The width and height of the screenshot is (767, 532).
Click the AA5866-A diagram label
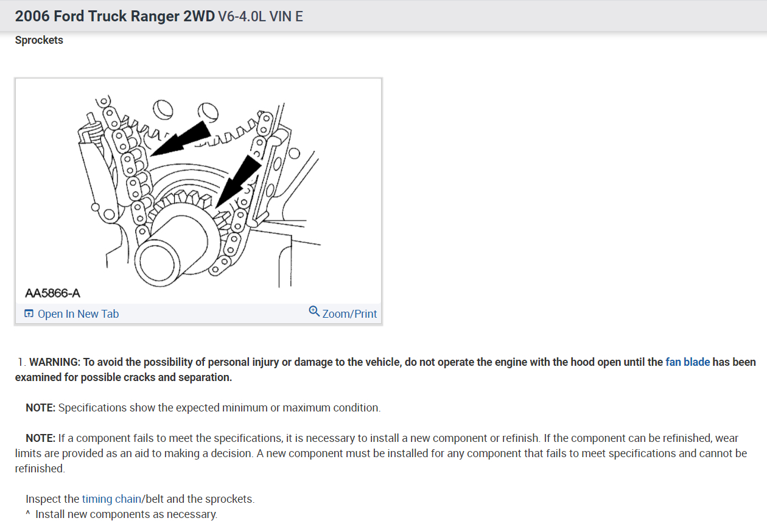53,293
